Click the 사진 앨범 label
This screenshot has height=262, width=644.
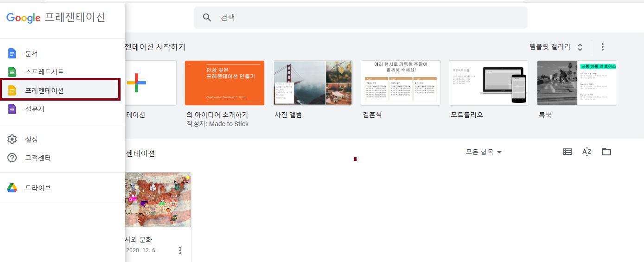[x=289, y=115]
